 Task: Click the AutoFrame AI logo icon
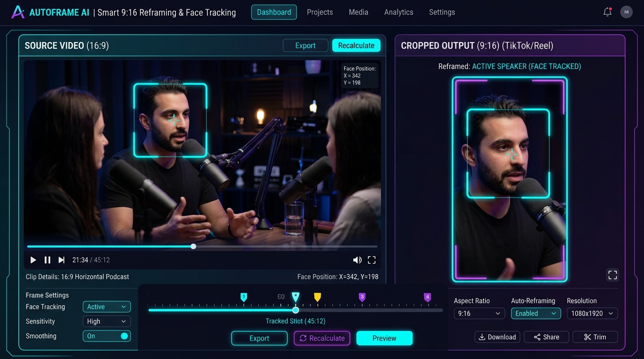[18, 12]
